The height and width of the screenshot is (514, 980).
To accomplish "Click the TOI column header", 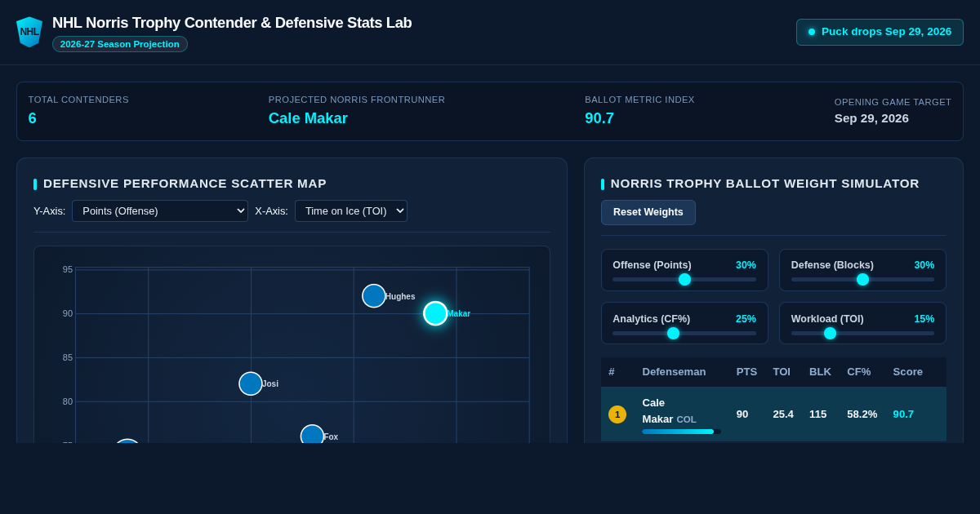I will click(782, 372).
